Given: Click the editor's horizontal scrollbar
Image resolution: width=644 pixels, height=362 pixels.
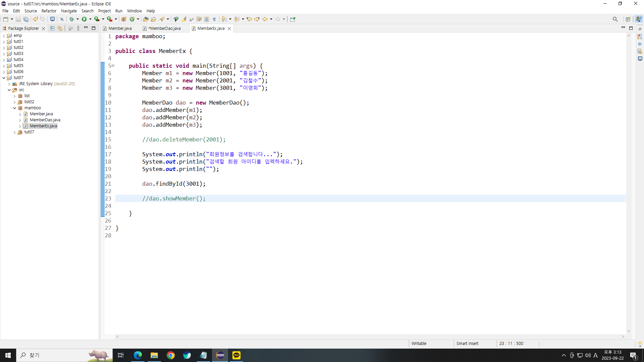Looking at the screenshot, I should pos(369,337).
